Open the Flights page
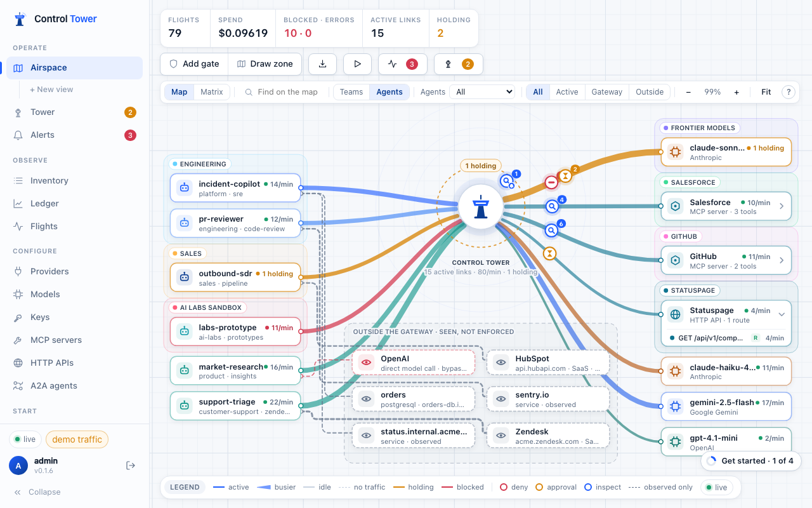The height and width of the screenshot is (508, 812). coord(74,227)
